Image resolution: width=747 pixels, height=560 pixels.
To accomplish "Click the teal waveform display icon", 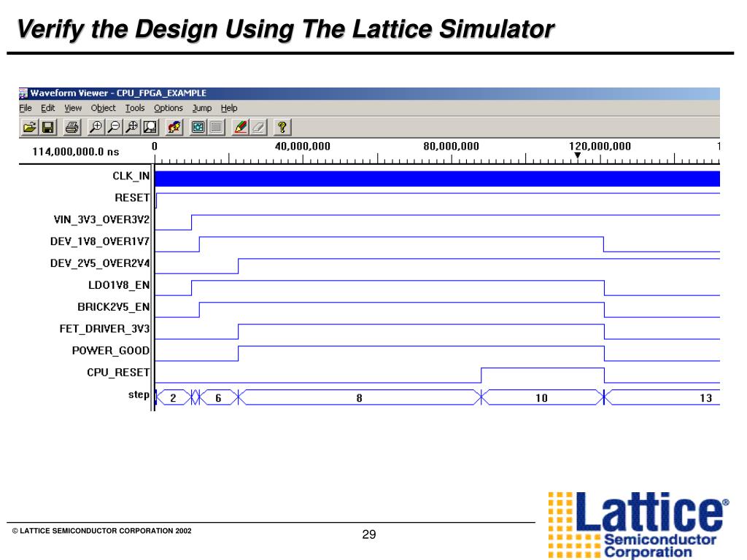I will click(x=198, y=127).
